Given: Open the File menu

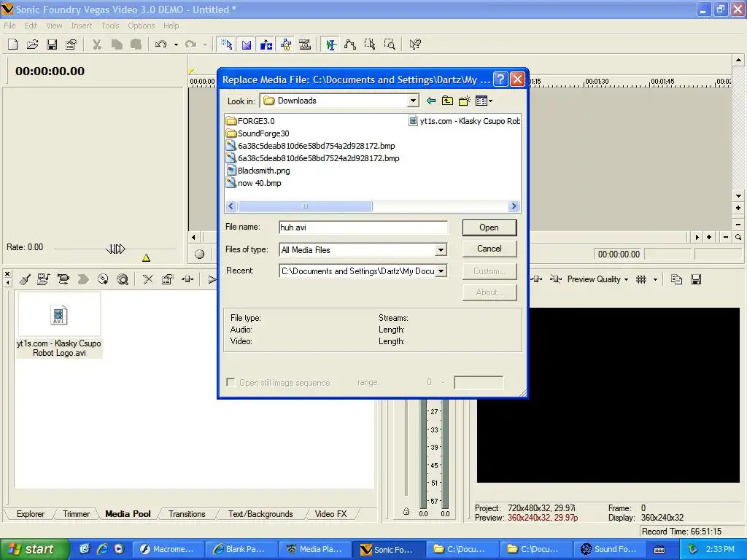Looking at the screenshot, I should tap(9, 26).
